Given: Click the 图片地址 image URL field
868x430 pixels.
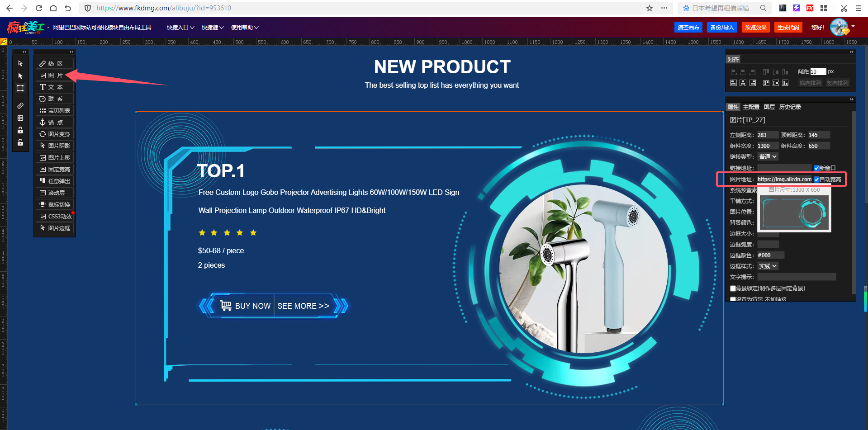Looking at the screenshot, I should point(784,180).
